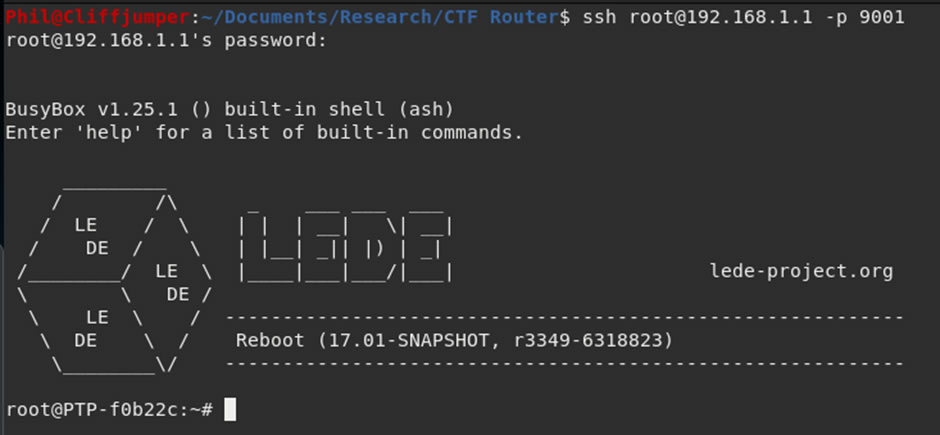Image resolution: width=940 pixels, height=435 pixels.
Task: Click the right-side LE DE in hexagon
Action: click(x=173, y=282)
